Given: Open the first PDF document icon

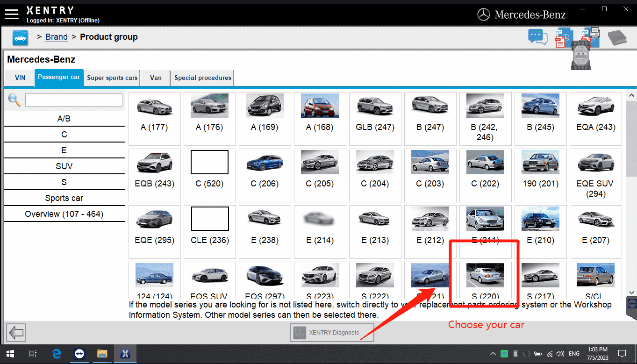Looking at the screenshot, I should pyautogui.click(x=563, y=38).
